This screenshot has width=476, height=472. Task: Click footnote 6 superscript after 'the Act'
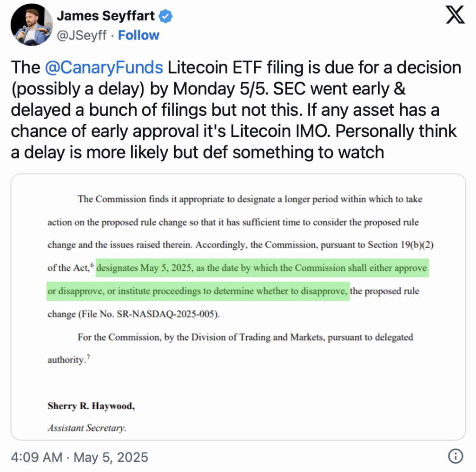(92, 265)
